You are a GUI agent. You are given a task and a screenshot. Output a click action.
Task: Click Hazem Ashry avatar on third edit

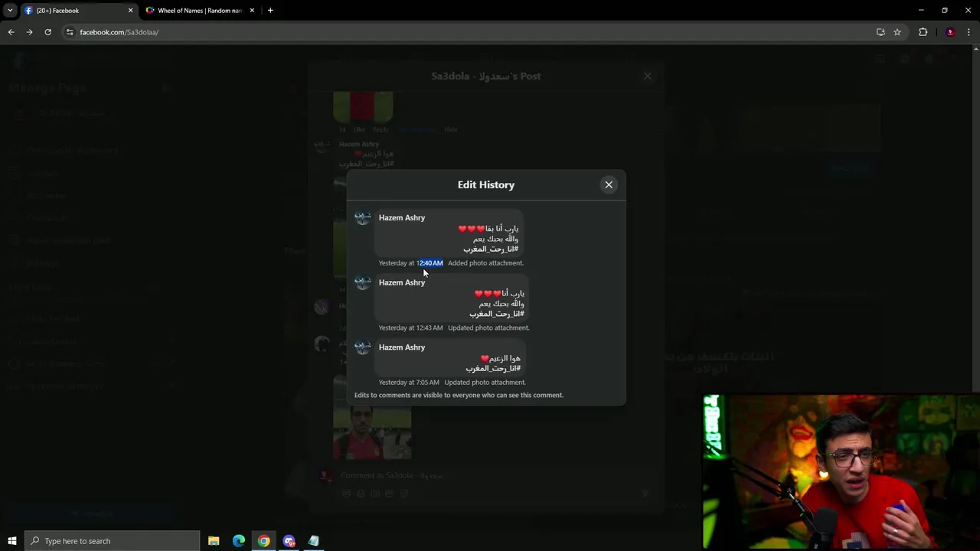pos(363,347)
